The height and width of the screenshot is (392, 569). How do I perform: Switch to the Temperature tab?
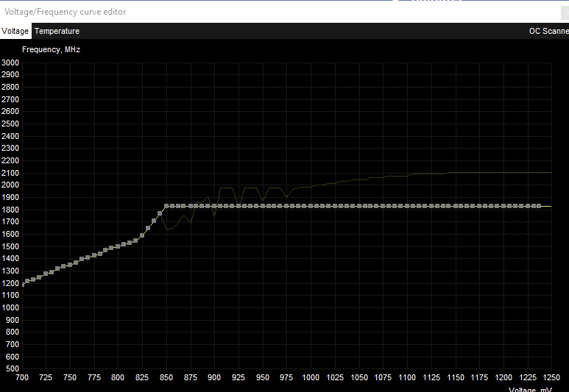click(57, 31)
